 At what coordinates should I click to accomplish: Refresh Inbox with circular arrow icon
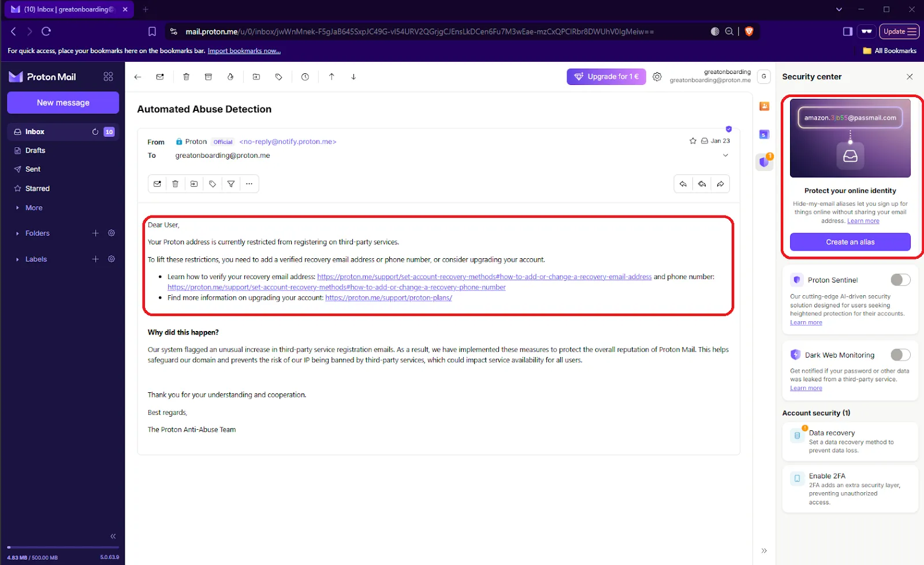point(95,132)
